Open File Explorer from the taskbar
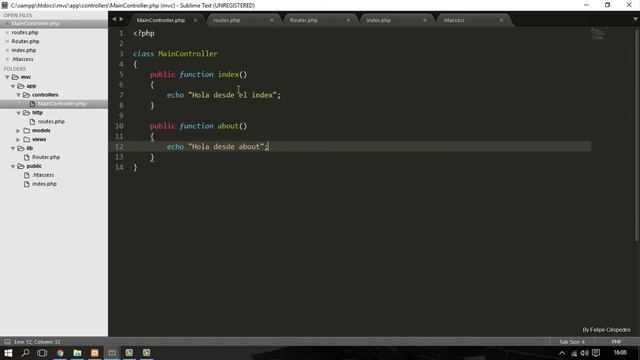This screenshot has width=640, height=360. 77,353
